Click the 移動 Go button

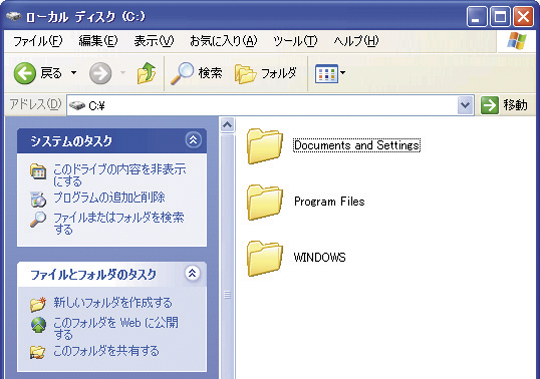(x=505, y=105)
